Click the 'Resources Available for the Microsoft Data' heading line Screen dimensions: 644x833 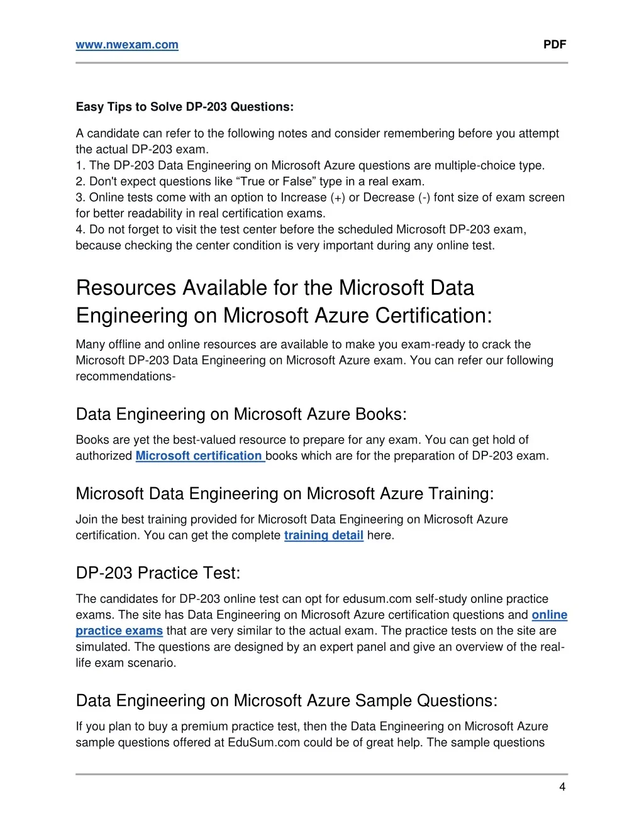[275, 288]
